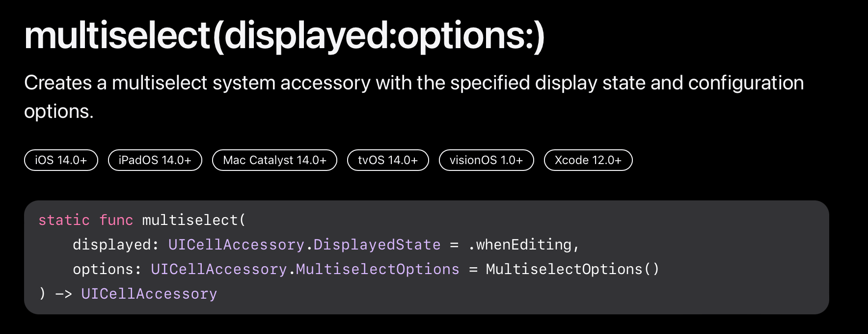Select the visionOS 1.0+ availability badge
This screenshot has width=868, height=334.
click(486, 160)
